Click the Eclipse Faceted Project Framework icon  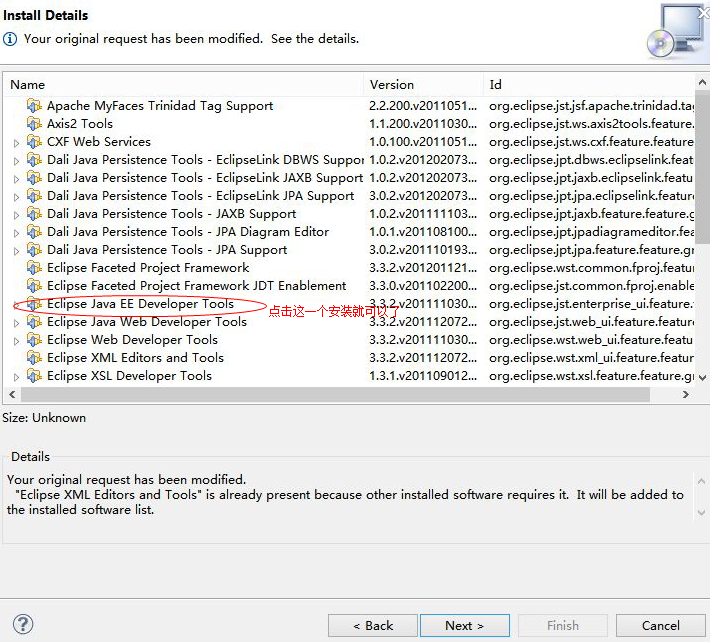34,268
